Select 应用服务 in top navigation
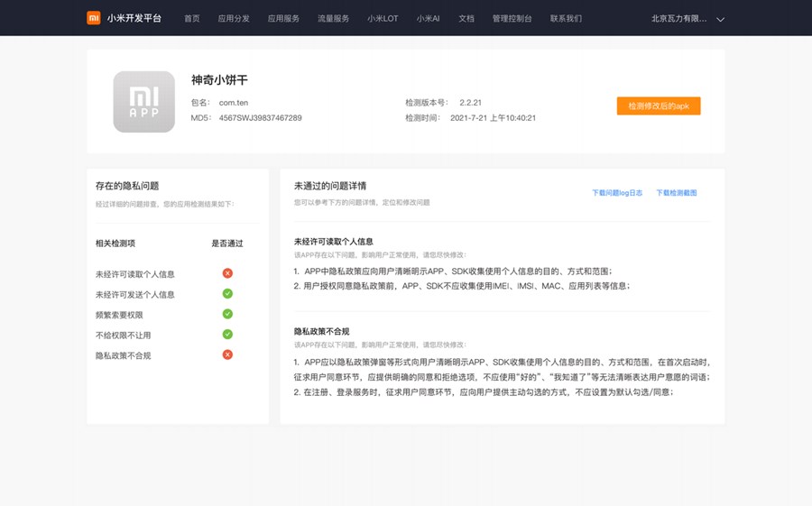The height and width of the screenshot is (506, 812). (x=283, y=18)
